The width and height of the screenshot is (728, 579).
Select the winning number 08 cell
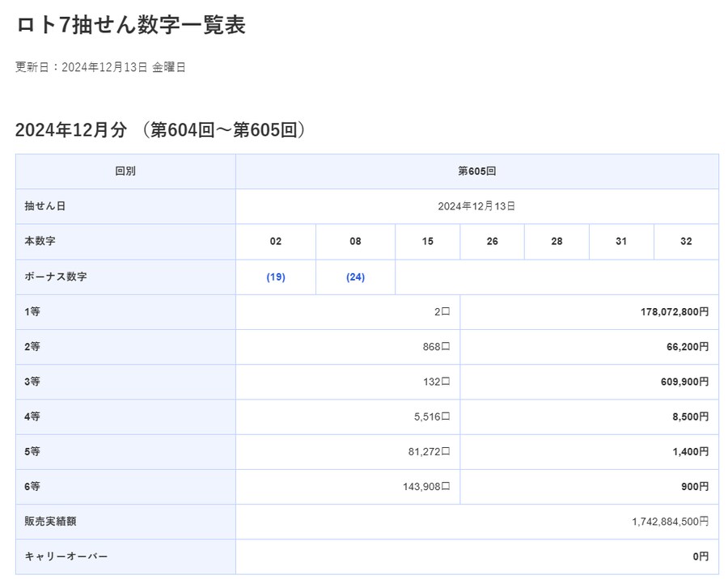coord(354,242)
